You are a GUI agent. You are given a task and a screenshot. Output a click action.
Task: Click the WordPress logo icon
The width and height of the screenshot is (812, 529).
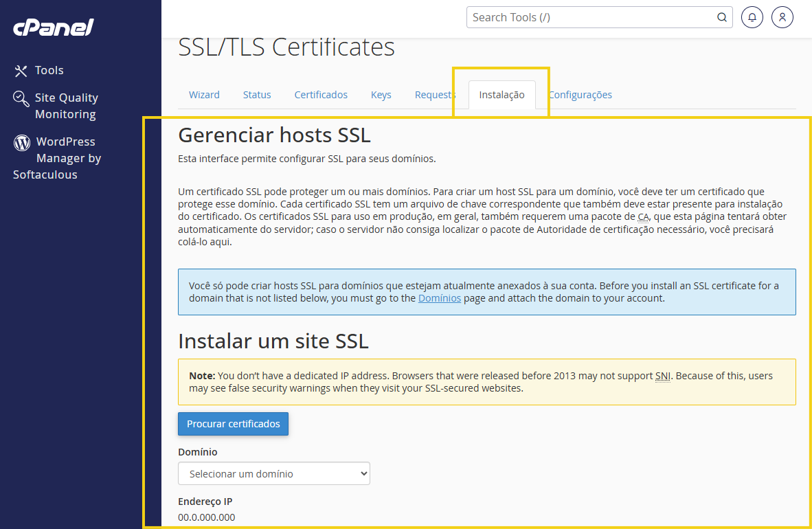22,142
